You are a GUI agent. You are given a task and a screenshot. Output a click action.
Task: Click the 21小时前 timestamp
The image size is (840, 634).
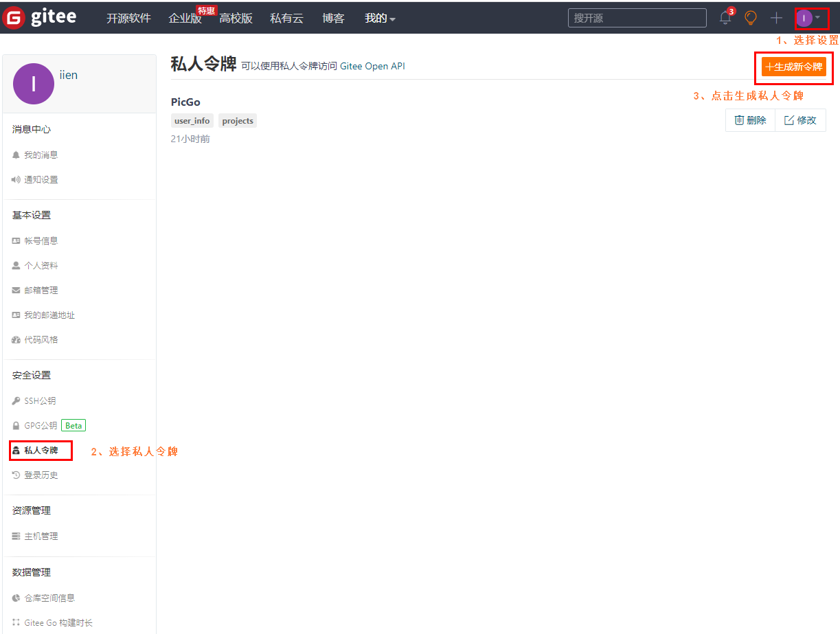[x=190, y=139]
